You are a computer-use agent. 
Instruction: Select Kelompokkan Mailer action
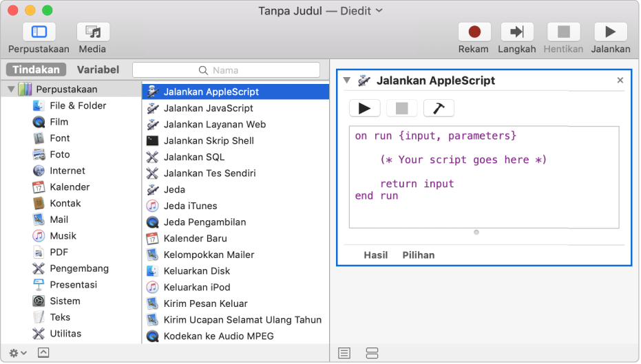point(235,255)
